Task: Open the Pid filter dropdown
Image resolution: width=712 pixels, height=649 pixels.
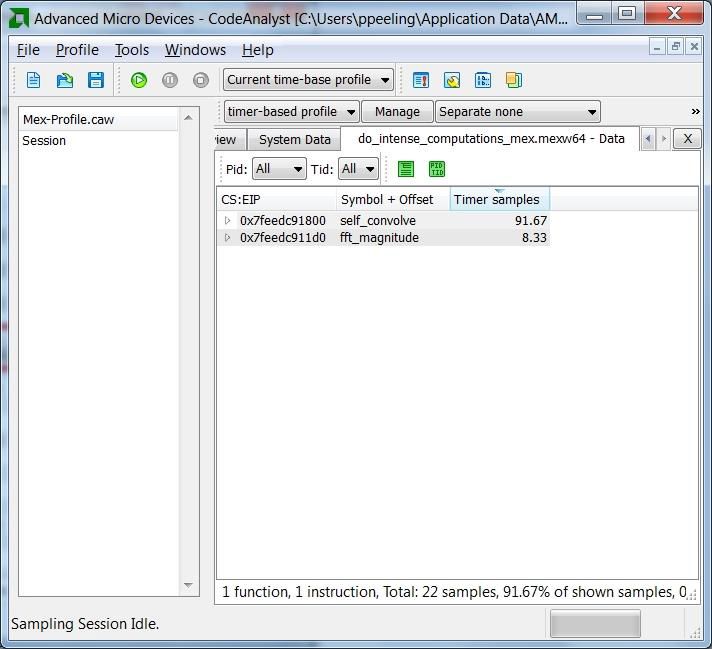Action: [x=279, y=169]
